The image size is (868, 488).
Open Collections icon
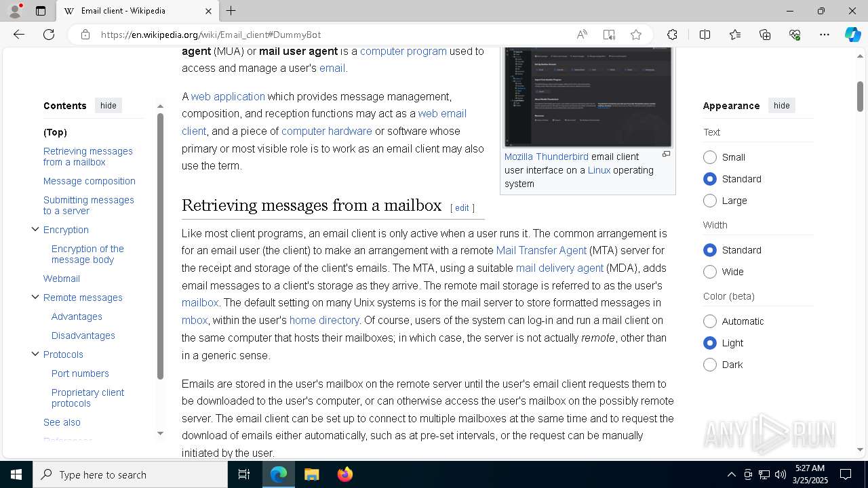click(x=765, y=35)
